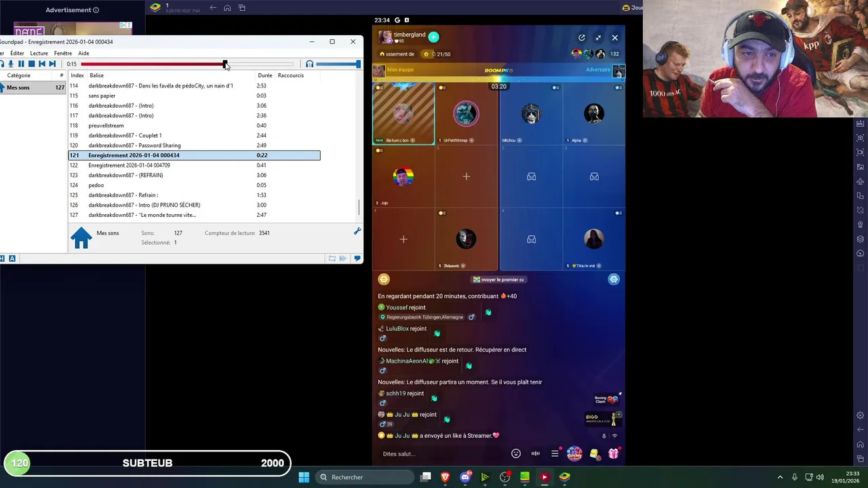Viewport: 868px width, 488px height.
Task: Stop the sound in Soundpad
Action: (31, 64)
